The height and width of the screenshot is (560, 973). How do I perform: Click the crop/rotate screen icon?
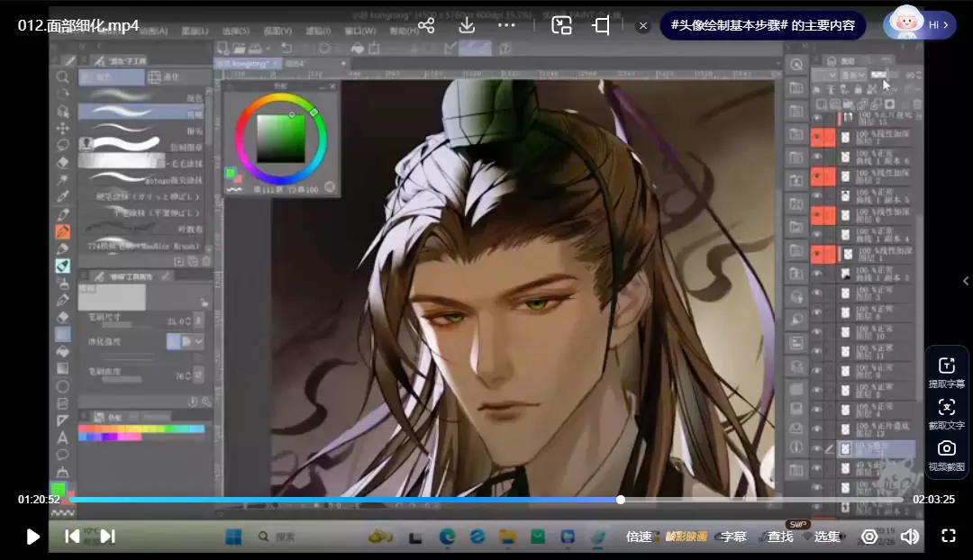[x=601, y=25]
